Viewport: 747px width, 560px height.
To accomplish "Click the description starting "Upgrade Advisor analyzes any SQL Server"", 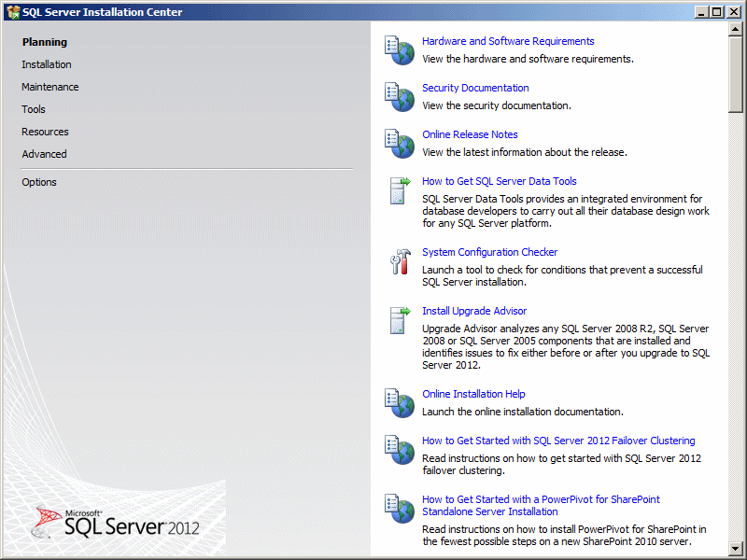I will click(566, 346).
